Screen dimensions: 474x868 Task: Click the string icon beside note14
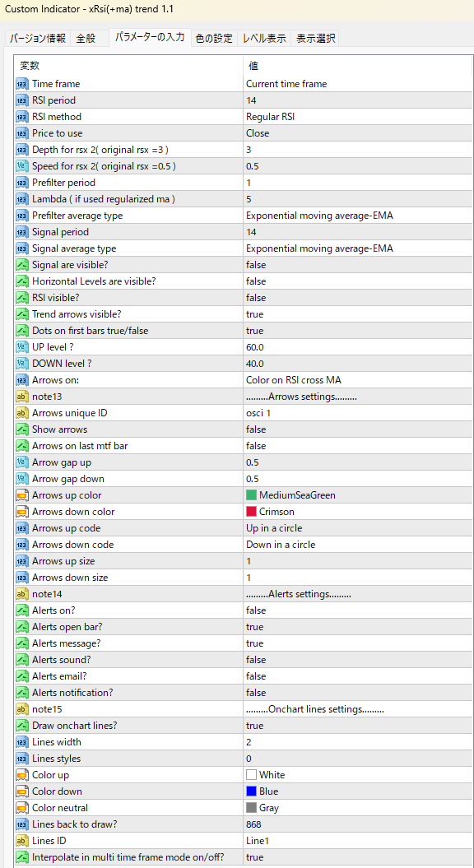22,594
